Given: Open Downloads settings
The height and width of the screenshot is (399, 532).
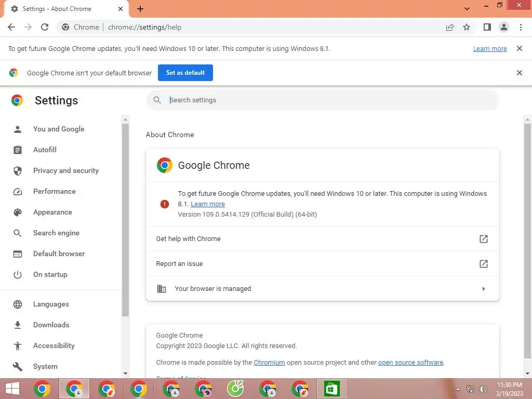Looking at the screenshot, I should pyautogui.click(x=51, y=325).
